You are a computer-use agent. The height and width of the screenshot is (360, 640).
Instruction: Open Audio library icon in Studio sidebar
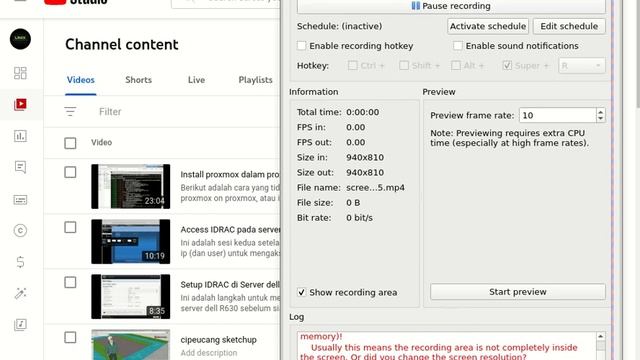tap(20, 324)
